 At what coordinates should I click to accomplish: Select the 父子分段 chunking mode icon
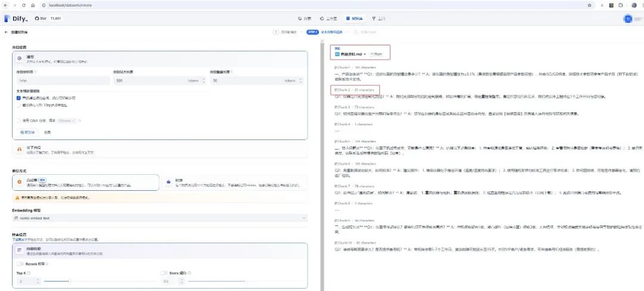pyautogui.click(x=19, y=149)
